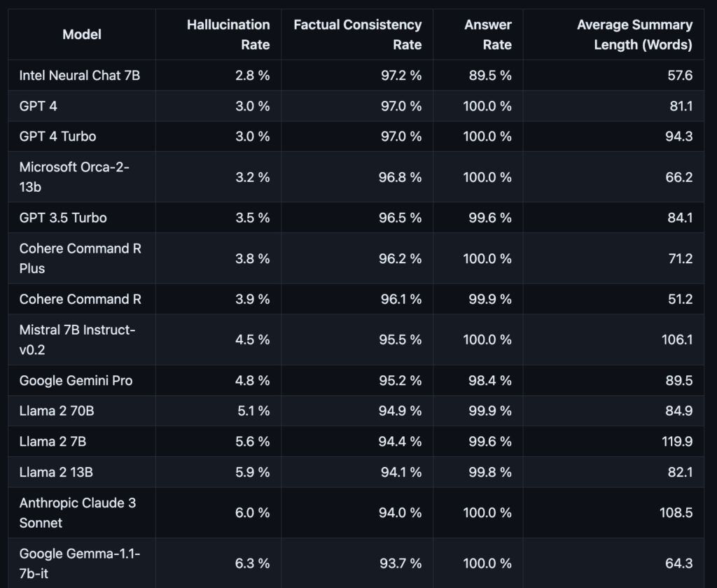717x588 pixels.
Task: Select the Mistral 7B Instruct-v0.2 model cell
Action: [77, 339]
